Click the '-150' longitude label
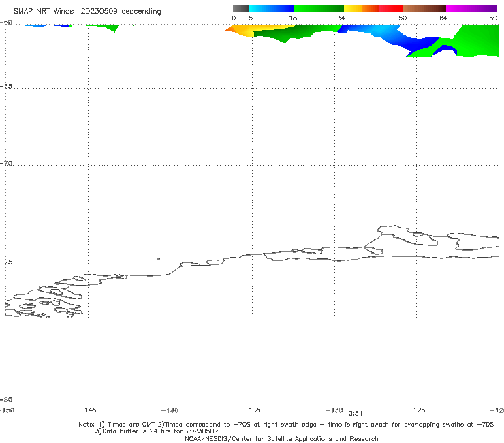Image resolution: width=504 pixels, height=443 pixels. click(7, 410)
